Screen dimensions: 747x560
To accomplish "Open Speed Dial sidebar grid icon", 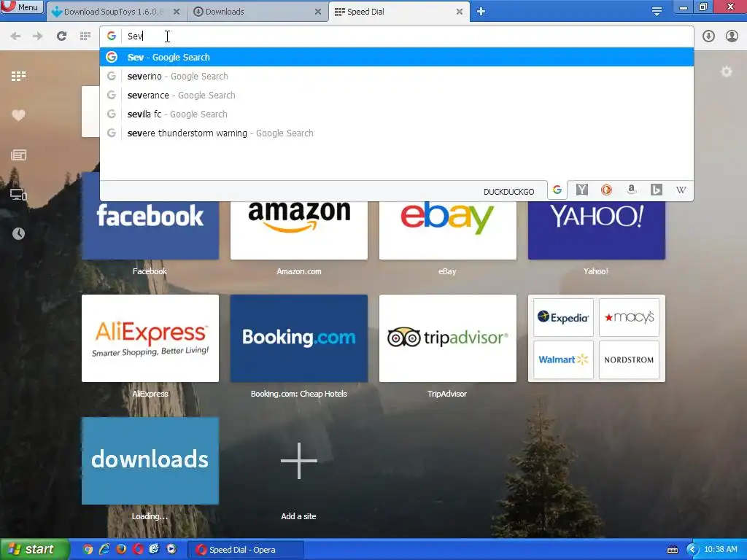I will [x=18, y=76].
